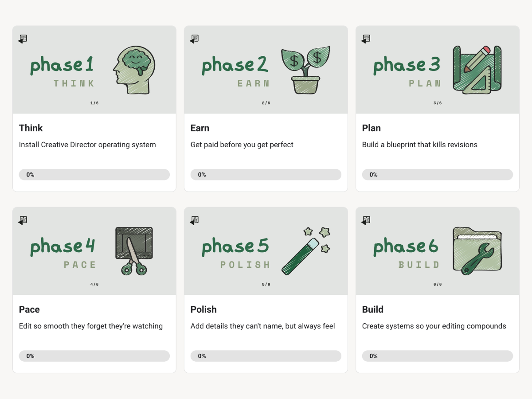This screenshot has width=532, height=399.
Task: Open the Think course title
Action: tap(31, 128)
